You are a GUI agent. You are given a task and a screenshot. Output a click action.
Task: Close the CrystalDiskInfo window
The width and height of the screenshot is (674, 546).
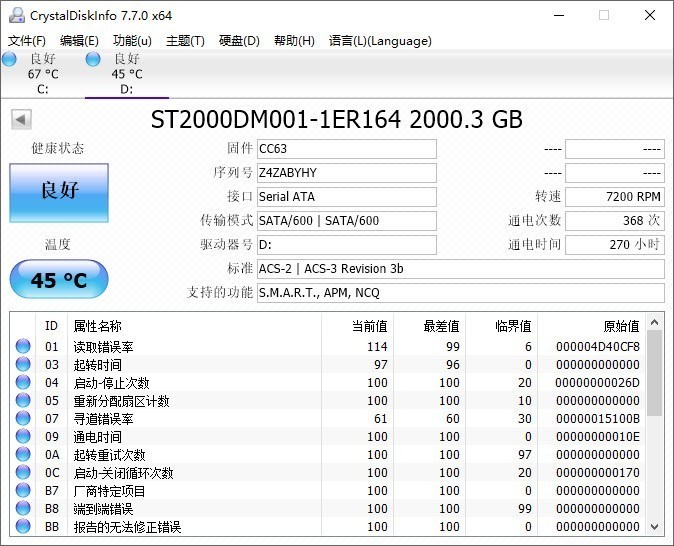click(x=649, y=15)
